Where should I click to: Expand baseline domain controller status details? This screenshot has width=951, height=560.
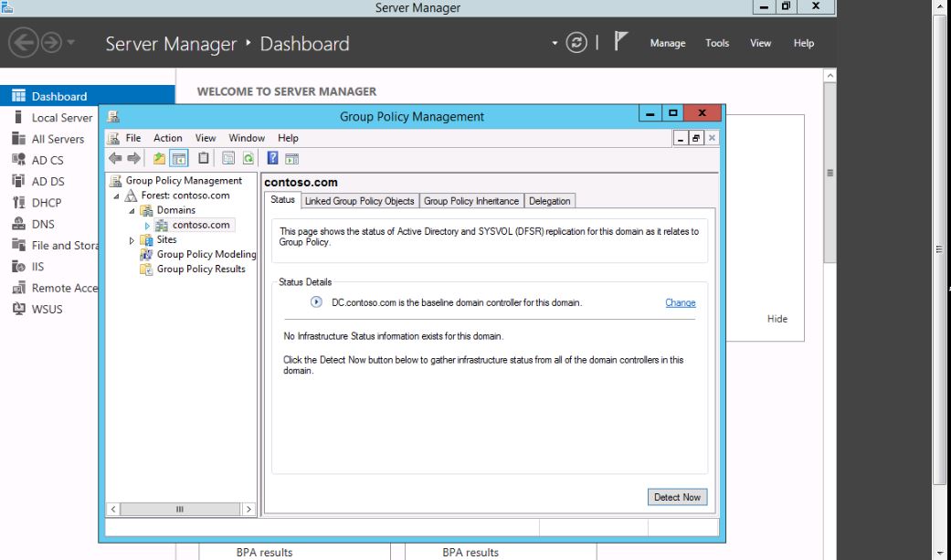pos(317,302)
